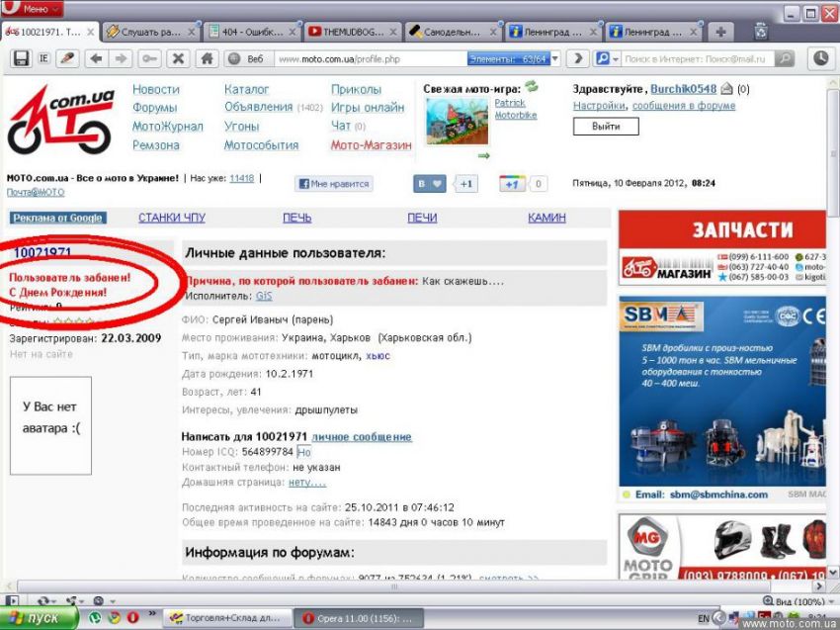This screenshot has height=630, width=840.
Task: Open the пуск Start menu
Action: click(x=39, y=618)
